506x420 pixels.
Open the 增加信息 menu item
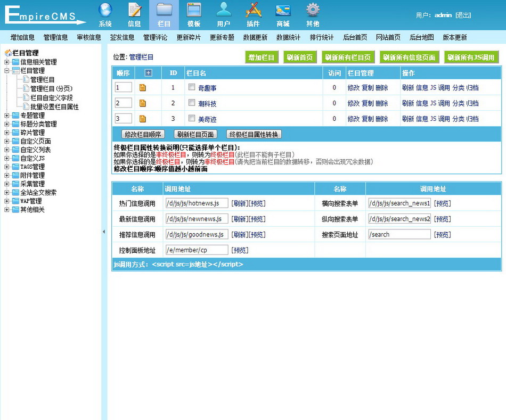click(22, 37)
